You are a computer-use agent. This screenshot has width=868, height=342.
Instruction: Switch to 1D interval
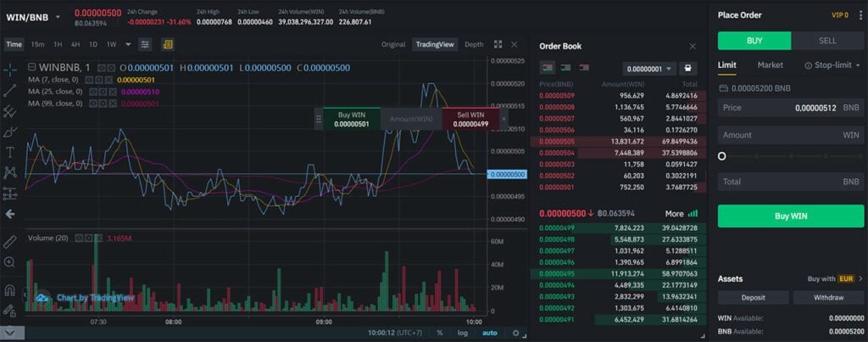(x=93, y=44)
